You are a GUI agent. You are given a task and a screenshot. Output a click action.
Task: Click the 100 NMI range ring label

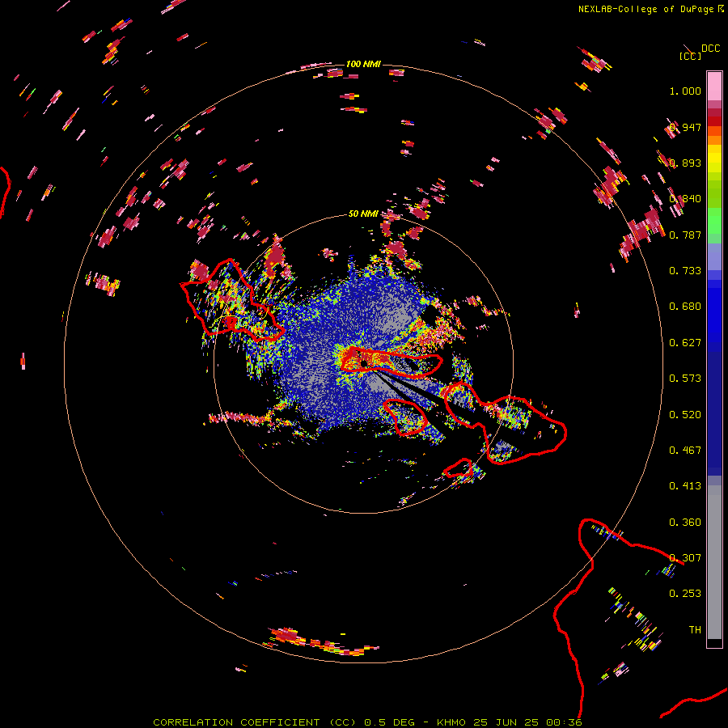click(x=363, y=64)
